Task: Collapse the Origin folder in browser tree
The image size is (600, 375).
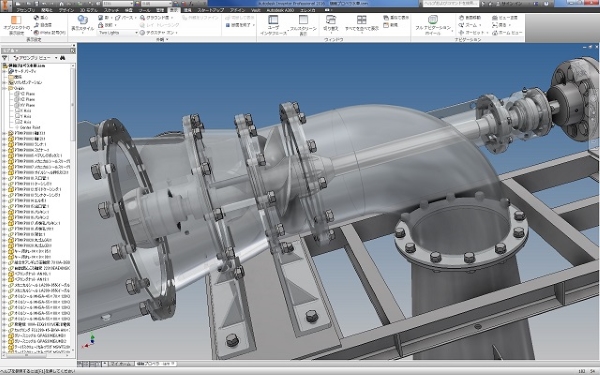Action: click(x=5, y=88)
